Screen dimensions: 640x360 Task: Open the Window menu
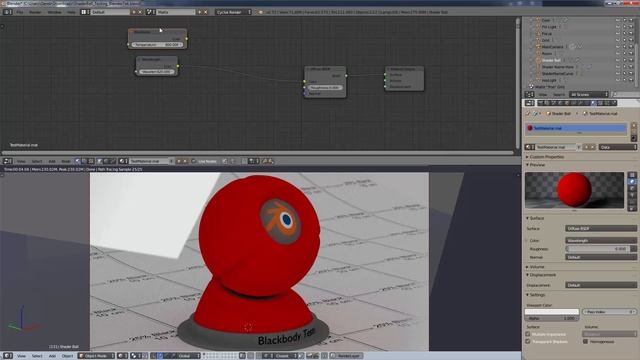pyautogui.click(x=54, y=12)
